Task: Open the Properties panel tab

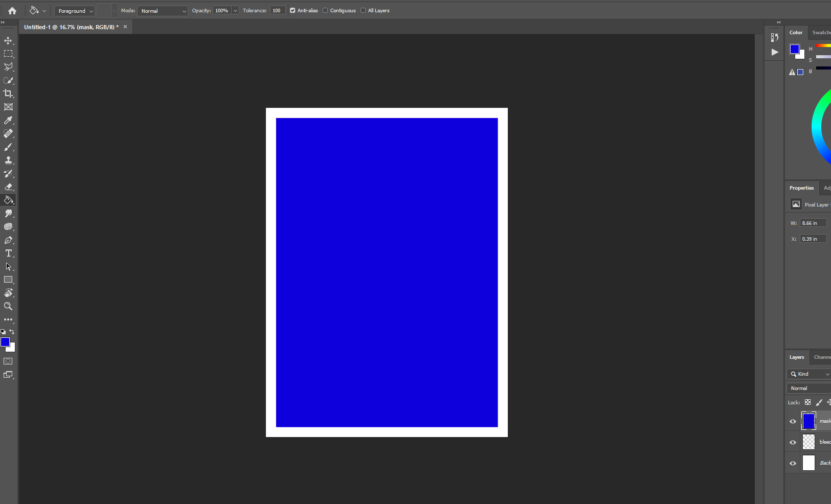Action: click(x=801, y=188)
